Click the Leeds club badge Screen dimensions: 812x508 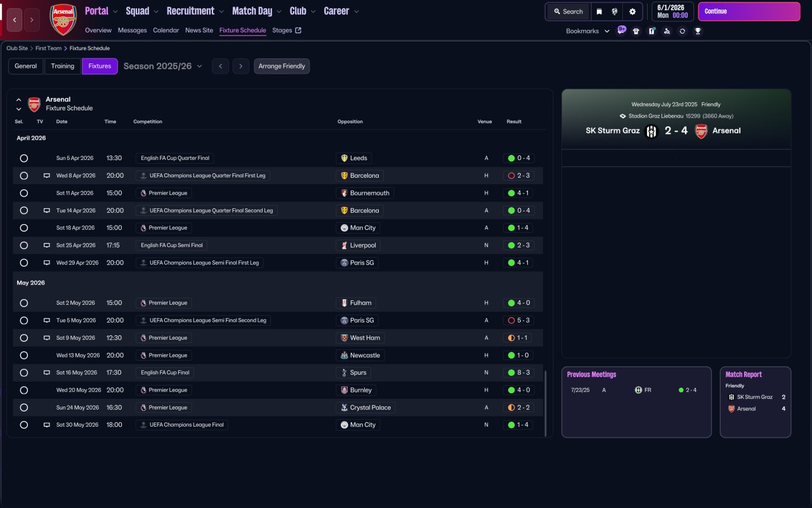pos(344,158)
